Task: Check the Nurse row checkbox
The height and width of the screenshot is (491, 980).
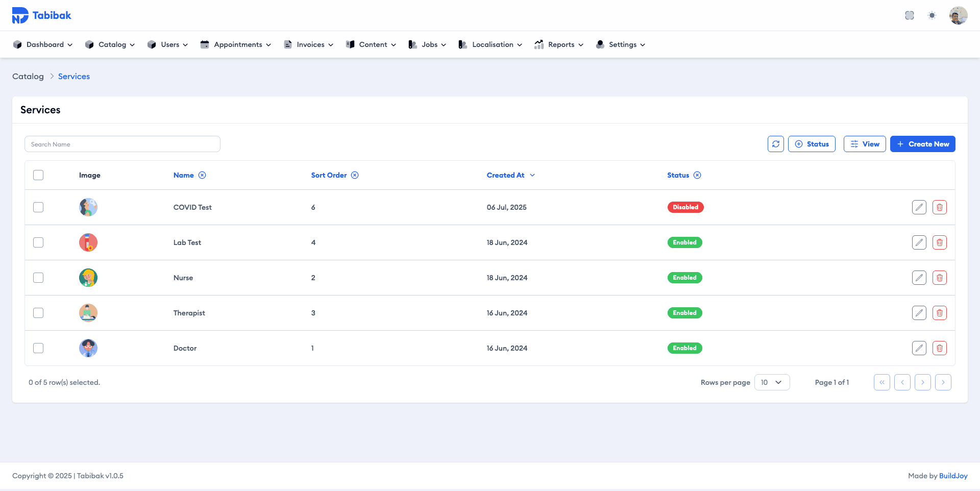Action: pyautogui.click(x=38, y=278)
